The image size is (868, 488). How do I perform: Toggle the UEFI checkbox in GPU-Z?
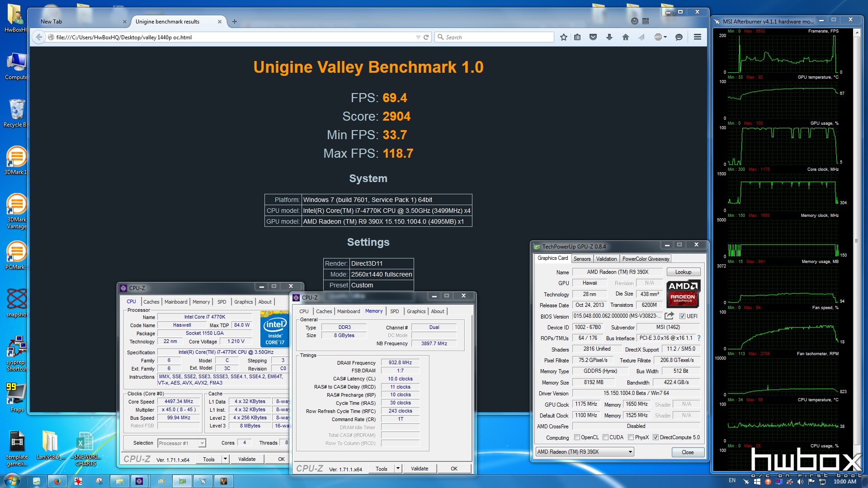(x=682, y=316)
